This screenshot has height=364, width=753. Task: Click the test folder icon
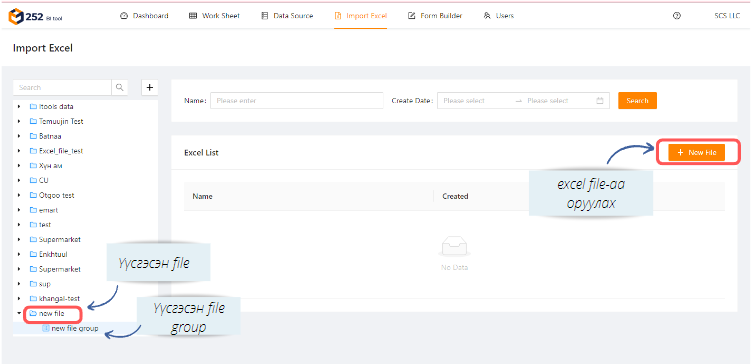[x=33, y=225]
